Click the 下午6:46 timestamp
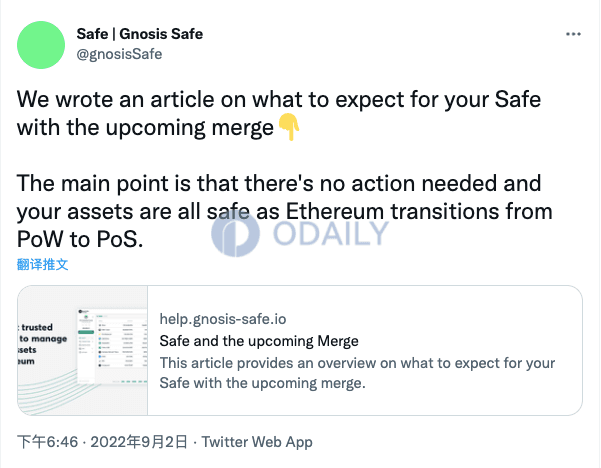This screenshot has width=601, height=468. pos(48,442)
